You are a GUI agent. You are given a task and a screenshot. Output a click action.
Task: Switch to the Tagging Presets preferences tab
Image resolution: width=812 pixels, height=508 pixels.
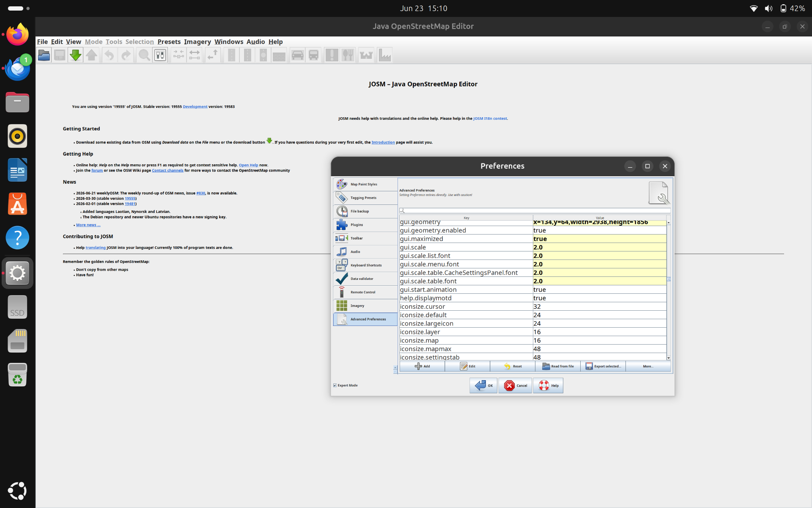(x=365, y=198)
